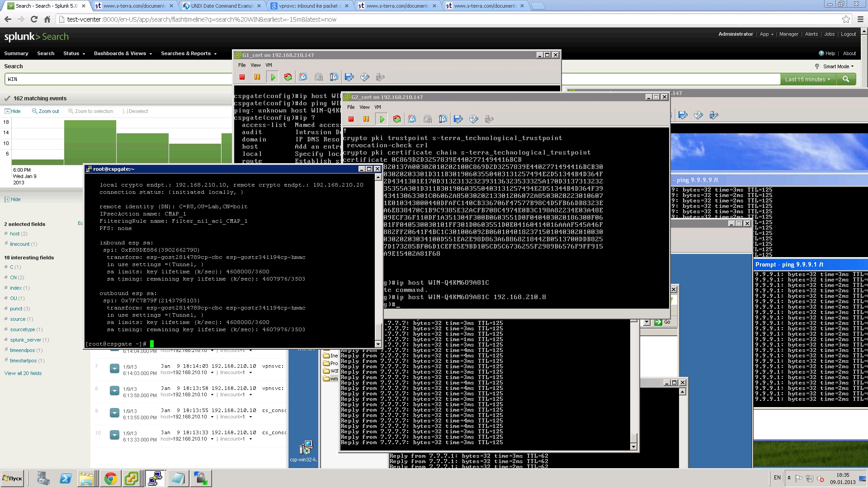Click the EN language indicator in system tray
This screenshot has height=488, width=868.
coord(777,477)
